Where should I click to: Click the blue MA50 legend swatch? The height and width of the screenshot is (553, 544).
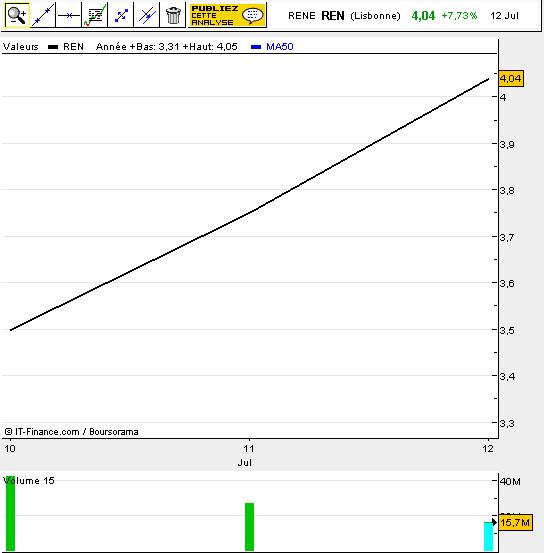click(256, 47)
